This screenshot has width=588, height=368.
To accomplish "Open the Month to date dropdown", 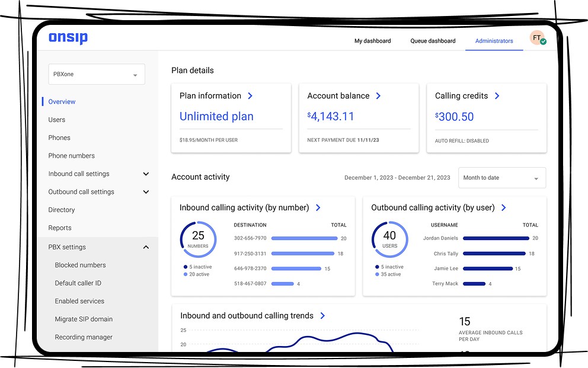I will point(501,178).
